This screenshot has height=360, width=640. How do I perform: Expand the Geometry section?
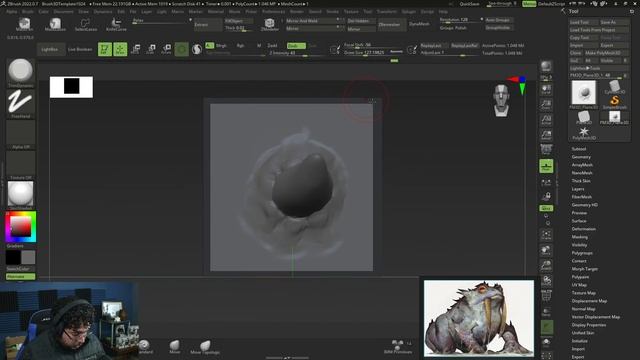point(581,157)
